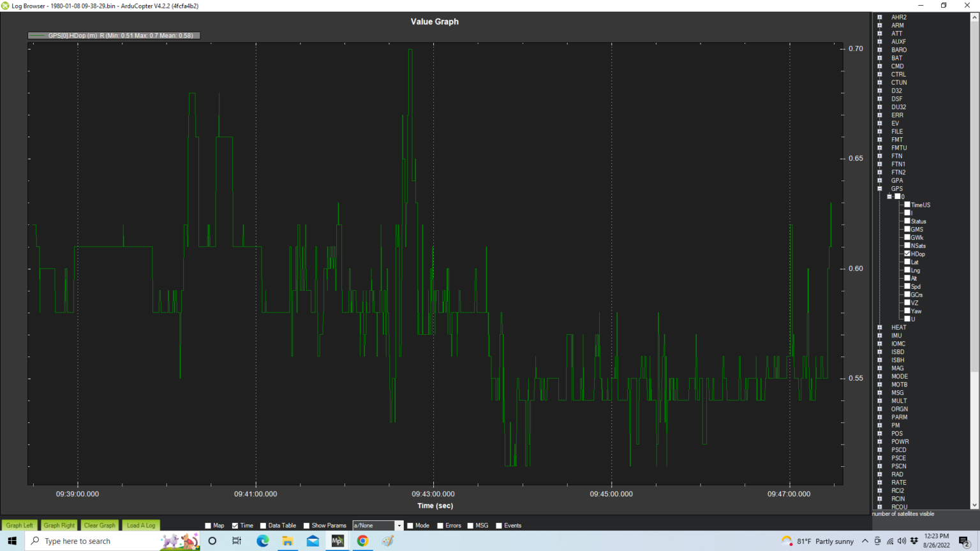Launch Google Chrome from the taskbar
The width and height of the screenshot is (980, 551).
pos(362,541)
